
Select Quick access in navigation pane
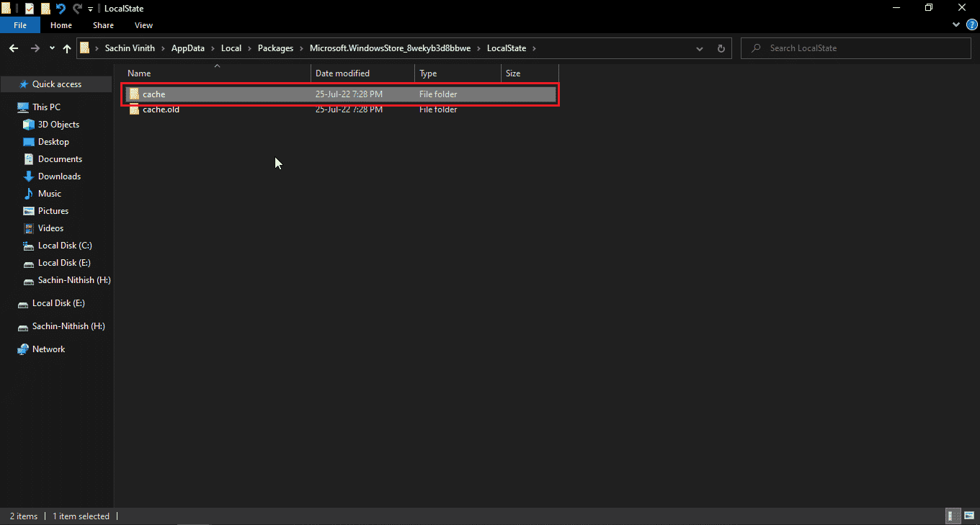[x=57, y=84]
